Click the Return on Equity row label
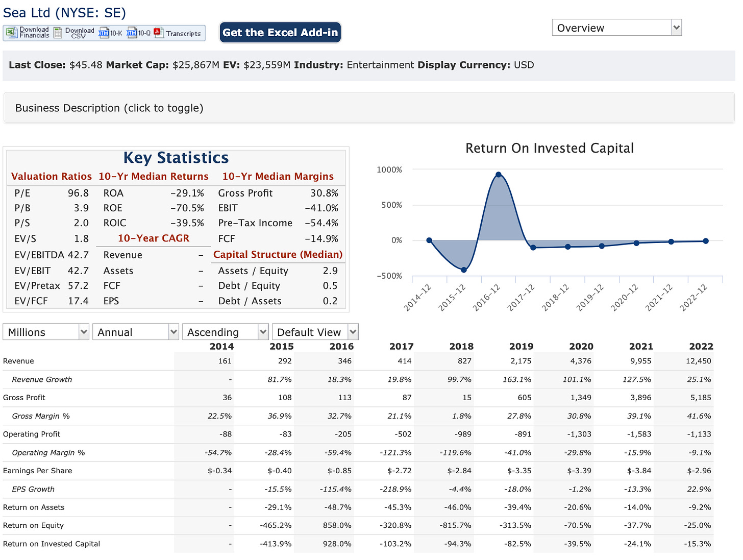Viewport: 743px width, 560px height. [33, 526]
